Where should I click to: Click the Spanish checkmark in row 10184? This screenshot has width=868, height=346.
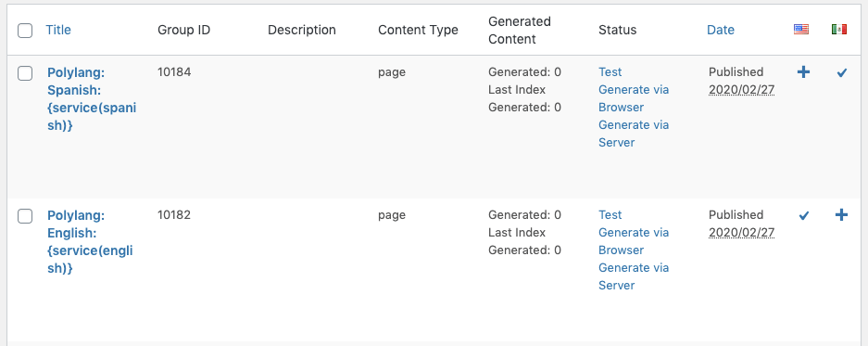click(x=841, y=72)
